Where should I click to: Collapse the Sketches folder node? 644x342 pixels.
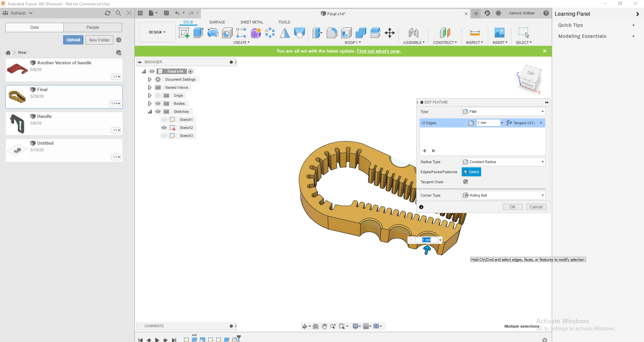click(150, 112)
